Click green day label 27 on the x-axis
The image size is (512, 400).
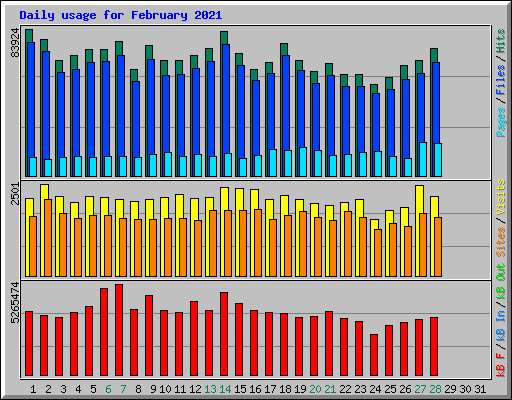pos(420,389)
